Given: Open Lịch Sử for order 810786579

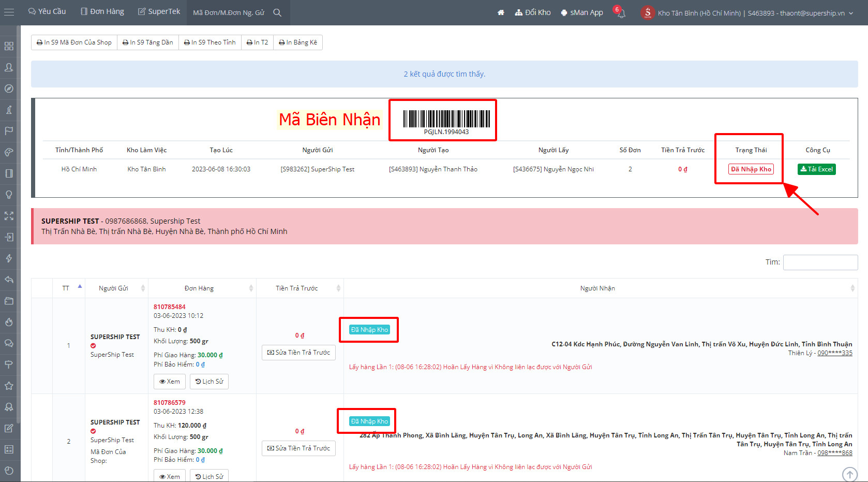Looking at the screenshot, I should [x=209, y=476].
